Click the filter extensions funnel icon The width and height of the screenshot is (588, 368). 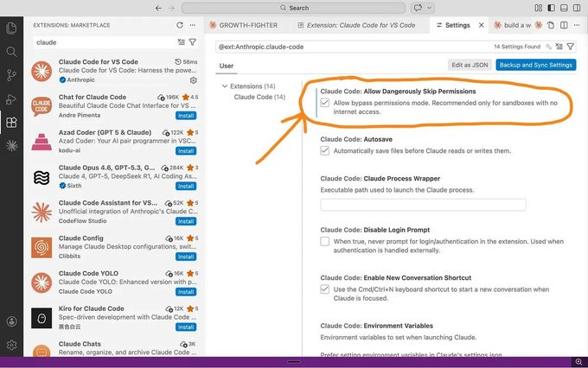tap(192, 42)
